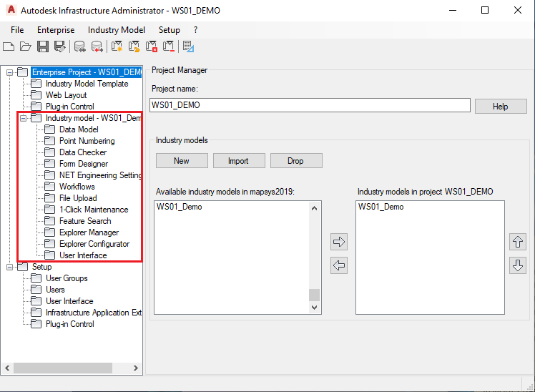Click the tree panel's right scroll arrow
This screenshot has height=392, width=535.
click(x=136, y=368)
